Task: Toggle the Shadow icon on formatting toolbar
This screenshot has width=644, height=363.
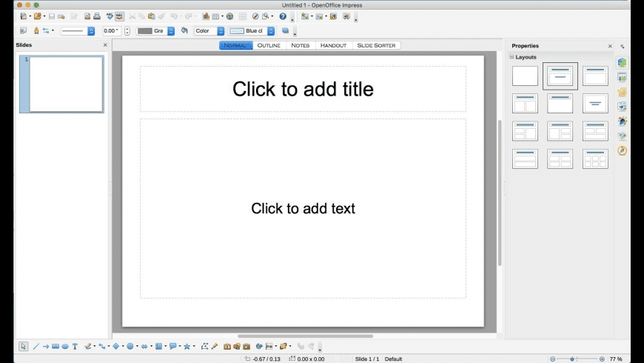Action: [285, 31]
